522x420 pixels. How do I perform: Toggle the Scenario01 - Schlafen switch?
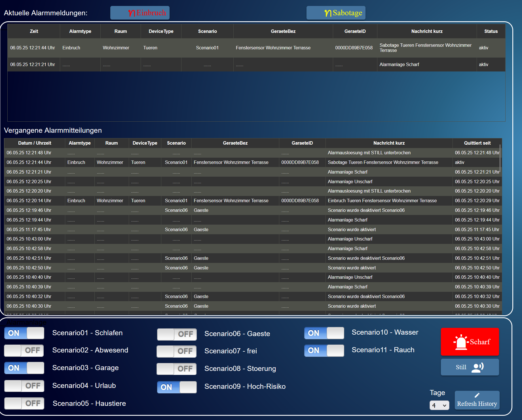coord(24,333)
